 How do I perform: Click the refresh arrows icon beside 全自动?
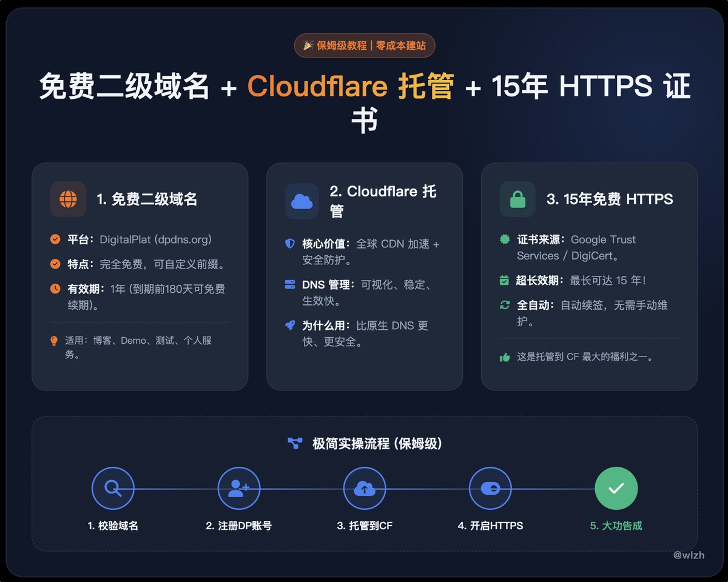(504, 305)
